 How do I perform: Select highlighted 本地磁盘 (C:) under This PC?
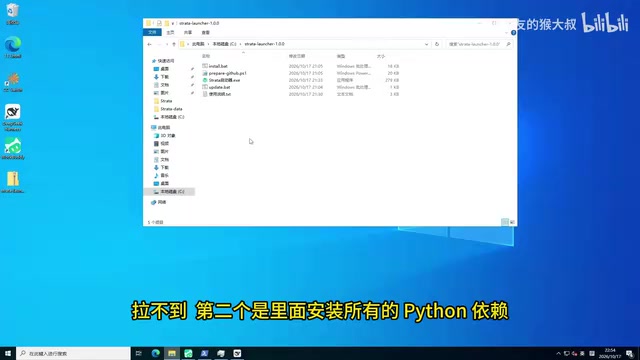[169, 191]
